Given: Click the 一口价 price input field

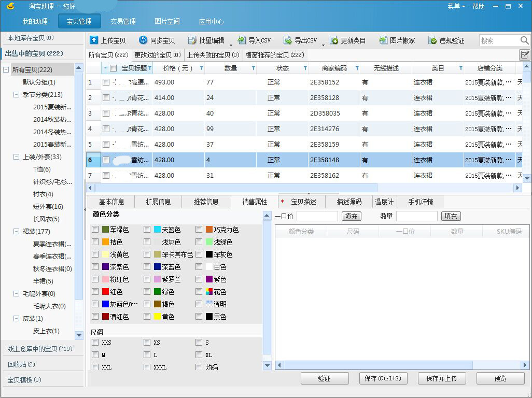Looking at the screenshot, I should (317, 216).
